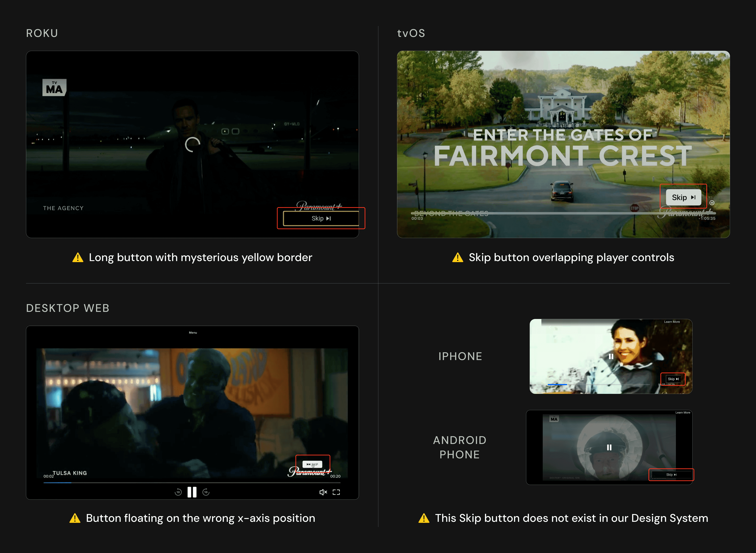
Task: Rewind 10 seconds in desktop web player
Action: click(178, 492)
